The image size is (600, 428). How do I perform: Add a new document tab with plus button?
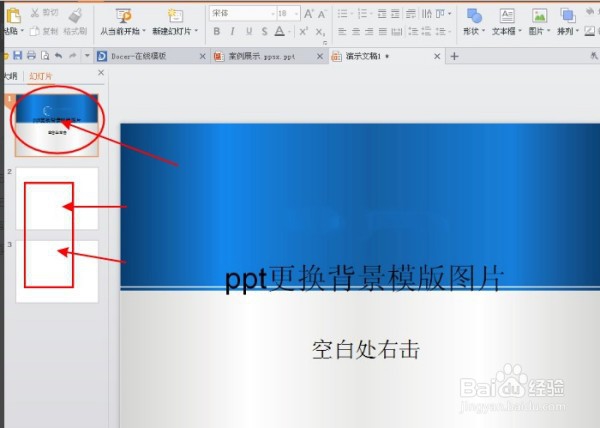[x=454, y=57]
